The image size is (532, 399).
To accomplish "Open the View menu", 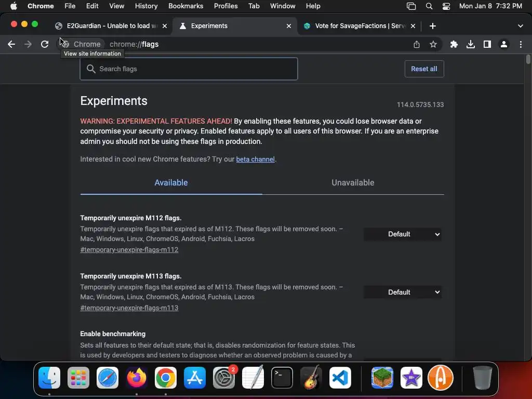I will pos(117,6).
